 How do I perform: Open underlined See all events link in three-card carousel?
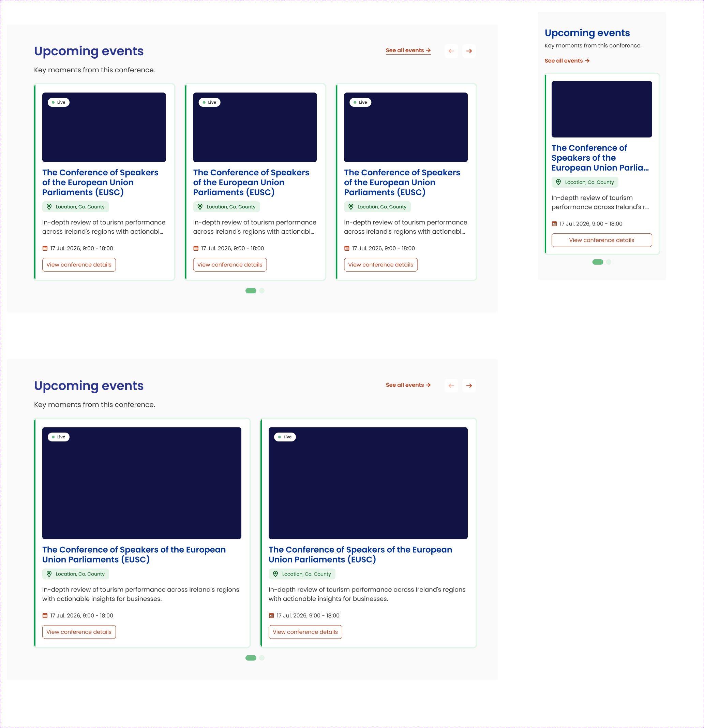point(408,50)
